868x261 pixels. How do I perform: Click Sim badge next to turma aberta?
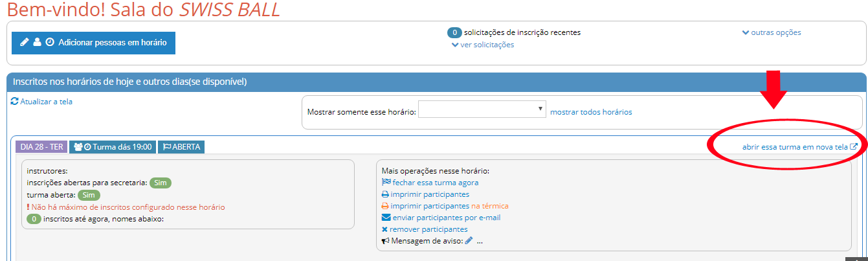pos(89,195)
